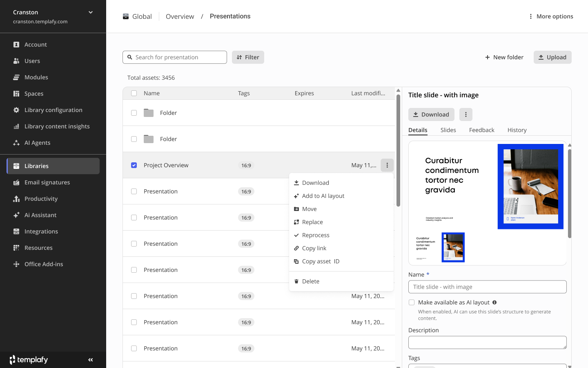Open kebab menu in the details panel

pyautogui.click(x=466, y=114)
